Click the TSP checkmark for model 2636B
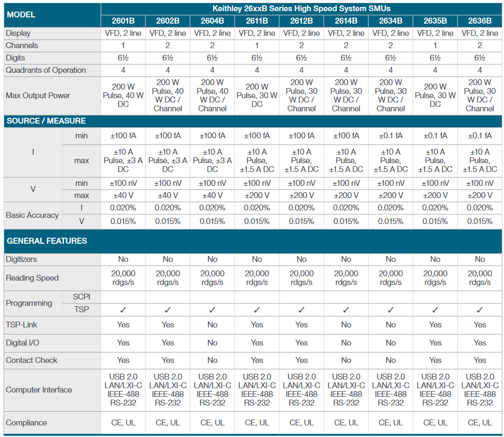The height and width of the screenshot is (437, 504). tap(480, 310)
